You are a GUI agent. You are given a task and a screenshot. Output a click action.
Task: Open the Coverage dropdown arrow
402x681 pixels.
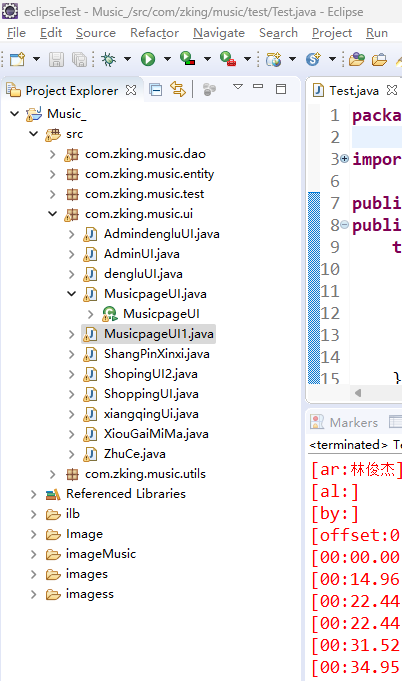click(x=207, y=59)
